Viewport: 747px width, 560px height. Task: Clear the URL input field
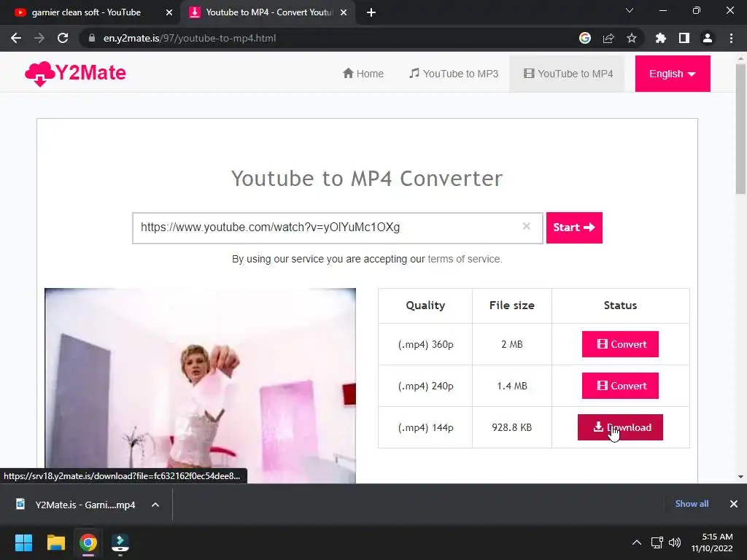tap(527, 226)
